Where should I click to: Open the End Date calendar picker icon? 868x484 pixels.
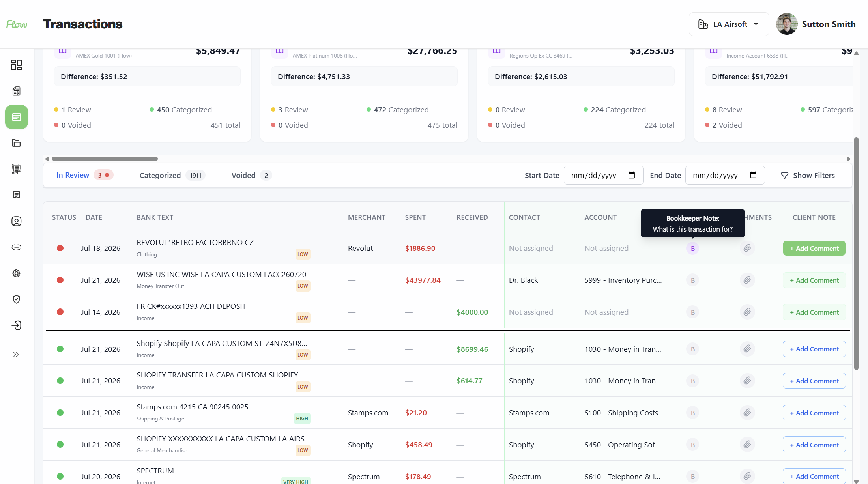click(753, 175)
